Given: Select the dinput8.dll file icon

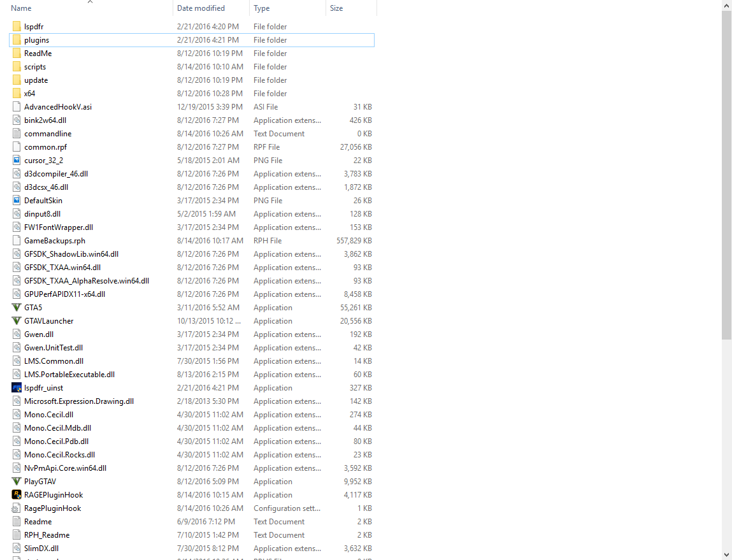Looking at the screenshot, I should [17, 213].
